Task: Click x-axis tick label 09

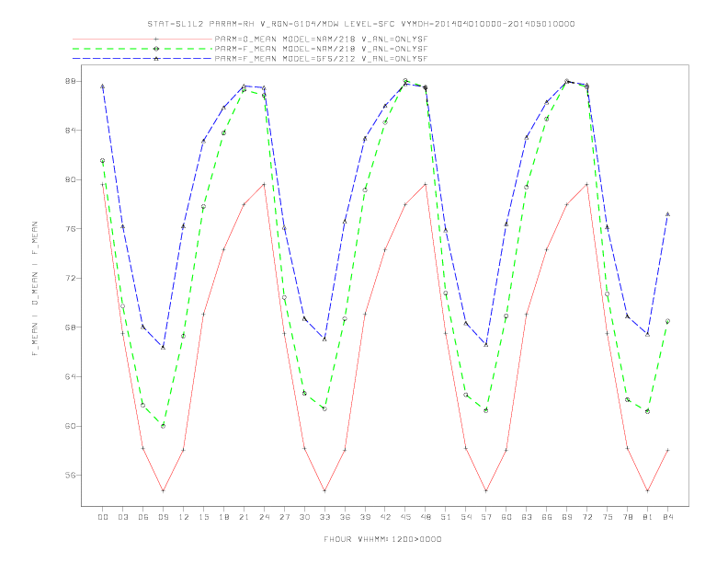Action: tap(163, 517)
